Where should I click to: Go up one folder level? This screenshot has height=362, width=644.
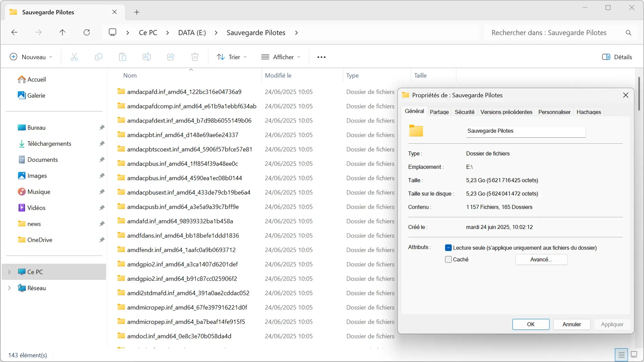click(62, 33)
